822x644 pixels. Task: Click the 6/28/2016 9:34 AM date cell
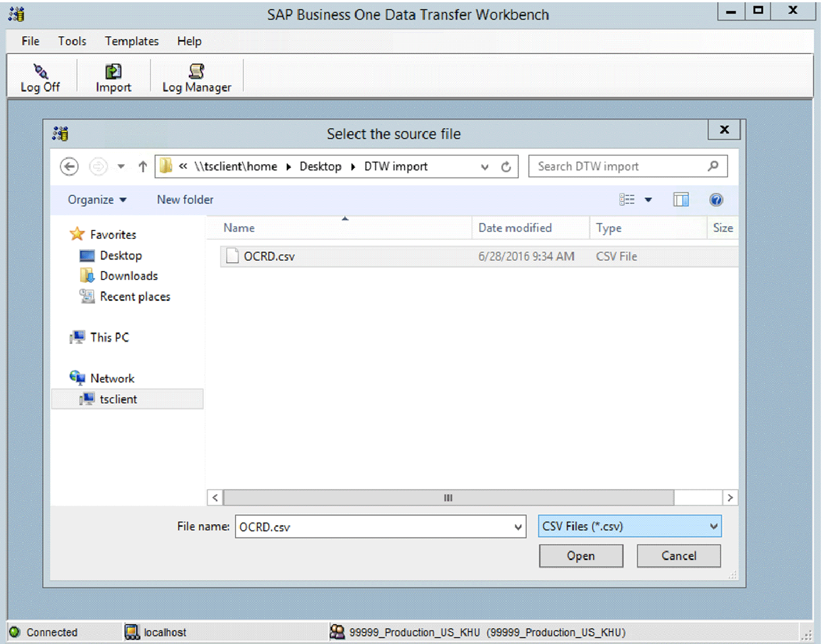526,256
